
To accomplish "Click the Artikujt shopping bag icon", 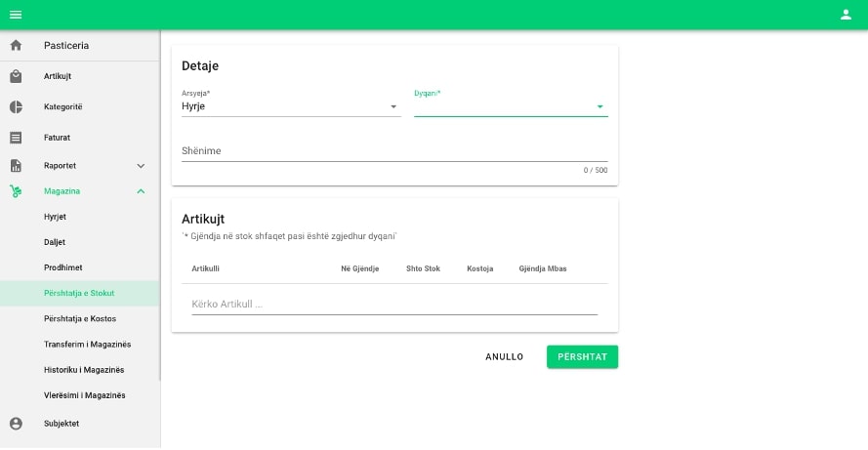I will tap(16, 76).
